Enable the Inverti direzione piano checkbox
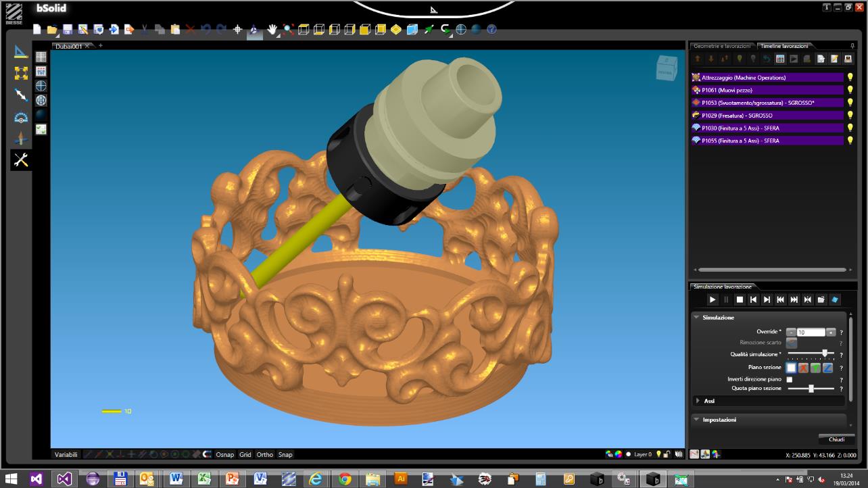 (790, 379)
